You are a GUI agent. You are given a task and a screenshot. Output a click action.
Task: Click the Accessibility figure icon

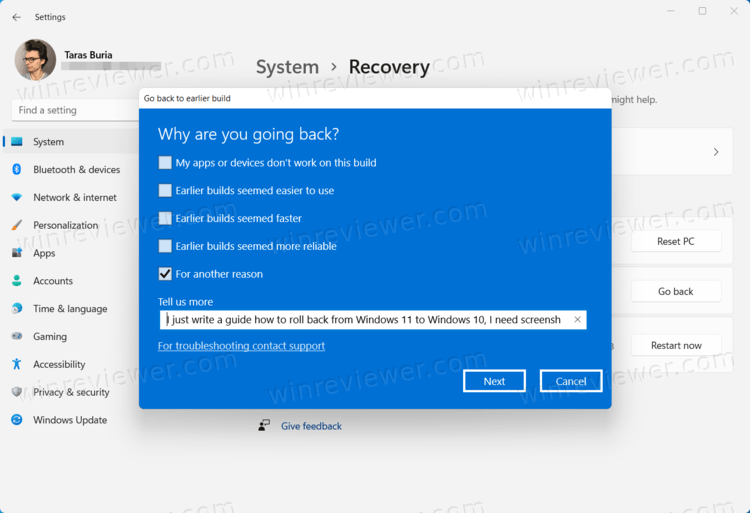[17, 364]
